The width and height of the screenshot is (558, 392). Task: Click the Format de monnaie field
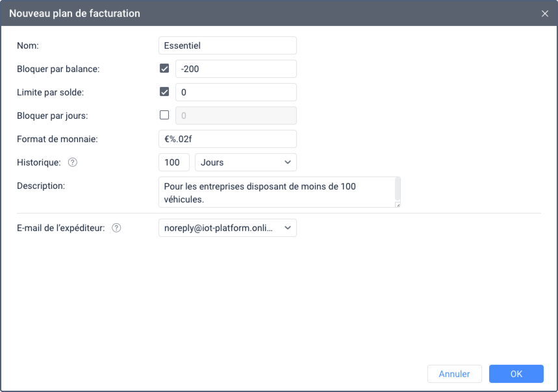point(227,139)
